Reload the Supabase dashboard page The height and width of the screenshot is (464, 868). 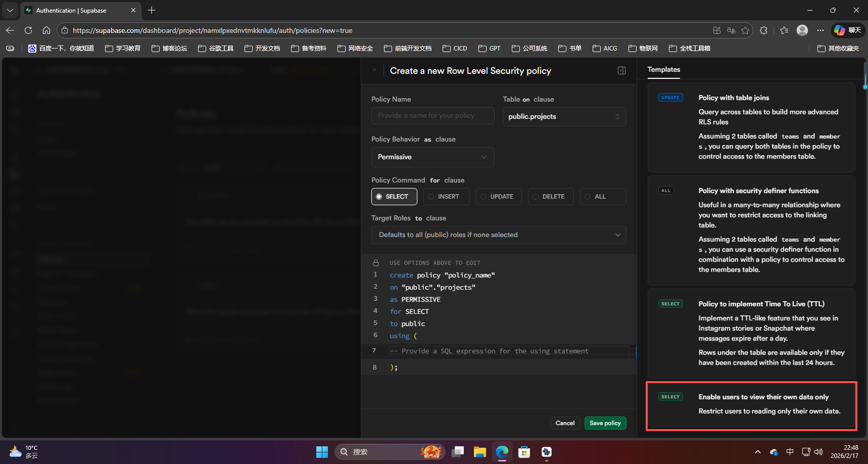pos(28,30)
